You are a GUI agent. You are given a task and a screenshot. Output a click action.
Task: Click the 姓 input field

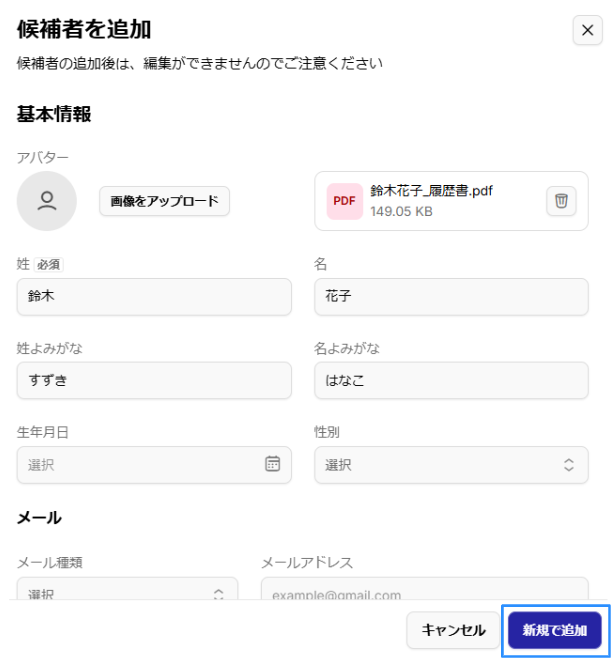pyautogui.click(x=154, y=296)
